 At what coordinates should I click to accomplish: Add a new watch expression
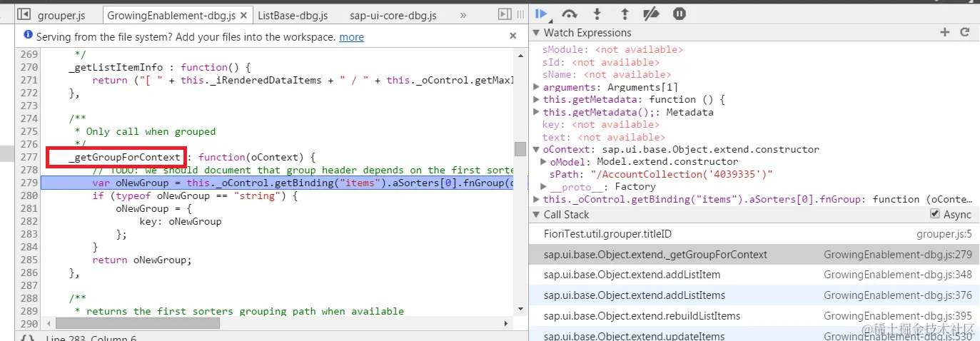click(x=945, y=32)
